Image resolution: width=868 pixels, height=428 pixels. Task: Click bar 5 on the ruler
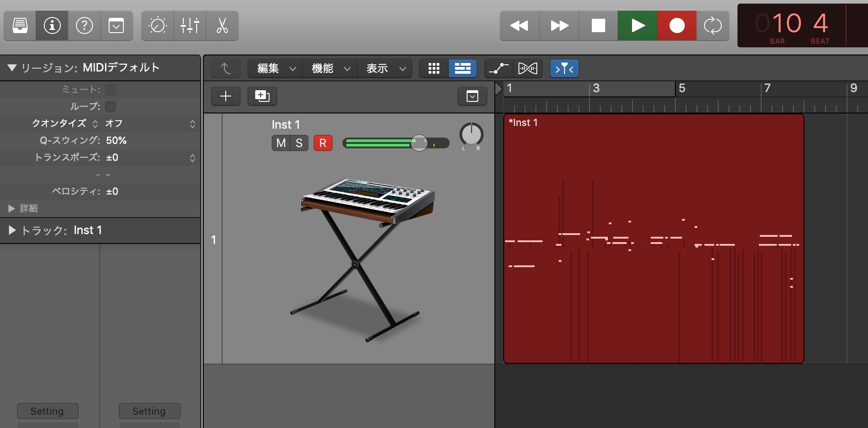click(x=682, y=88)
